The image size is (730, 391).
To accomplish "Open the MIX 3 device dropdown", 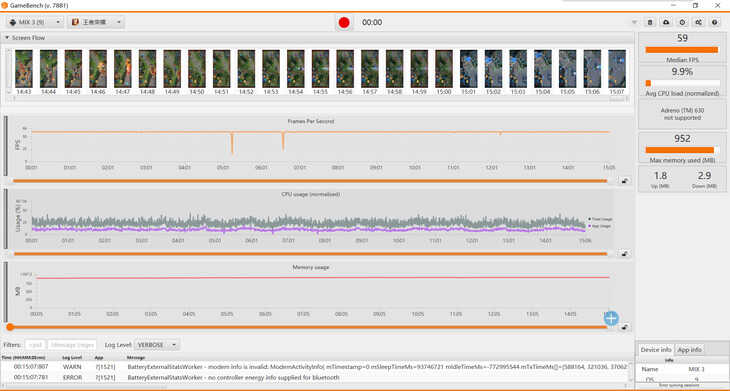I will tap(35, 22).
